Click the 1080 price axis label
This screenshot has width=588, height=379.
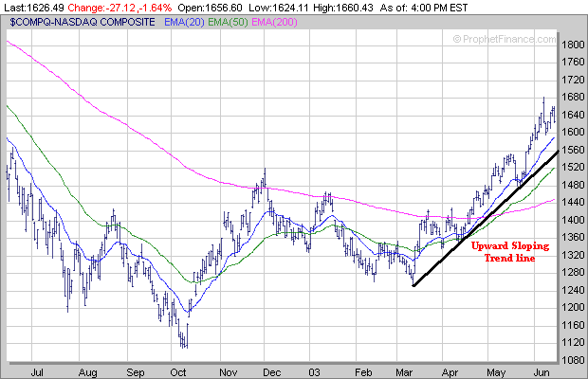coord(573,360)
